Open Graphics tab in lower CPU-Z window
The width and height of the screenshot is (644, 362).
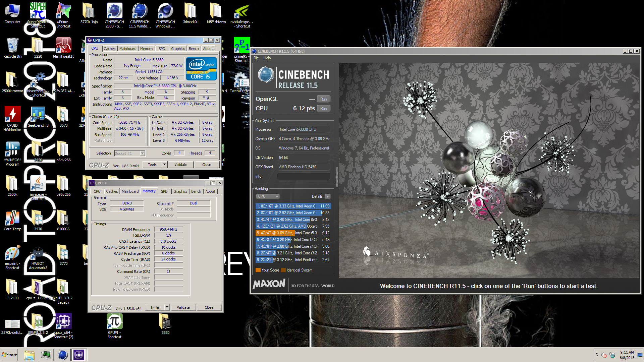(180, 191)
